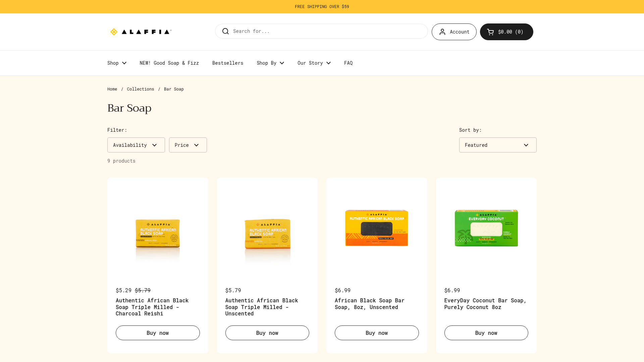This screenshot has width=644, height=362.
Task: Open African Black Soap Bar Soap, 8oz title
Action: pyautogui.click(x=370, y=304)
